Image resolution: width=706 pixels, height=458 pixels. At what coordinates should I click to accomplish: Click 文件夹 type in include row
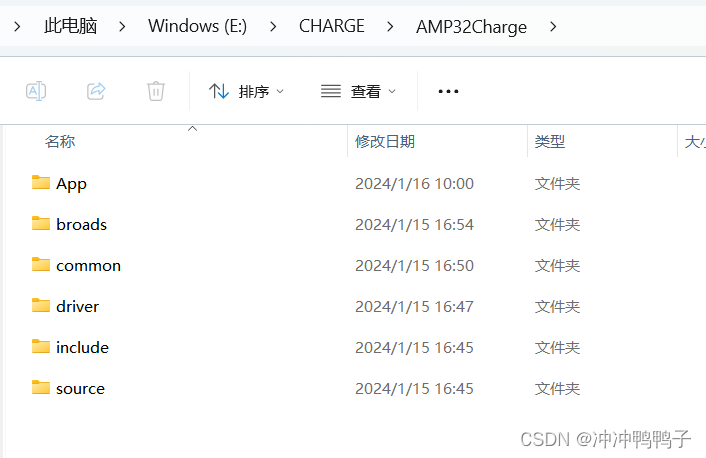pyautogui.click(x=557, y=348)
